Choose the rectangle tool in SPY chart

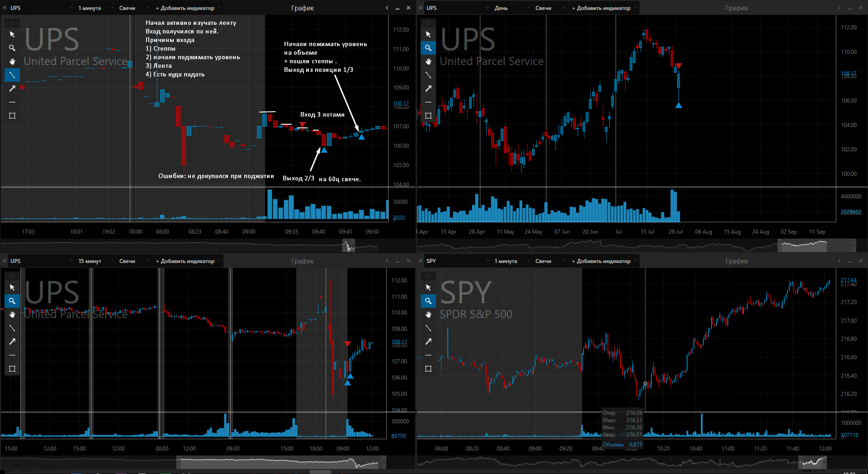point(428,369)
